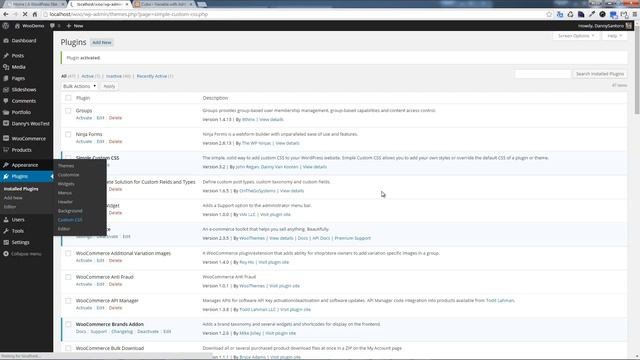
Task: Select Menus in the Appearance flyout
Action: (65, 193)
